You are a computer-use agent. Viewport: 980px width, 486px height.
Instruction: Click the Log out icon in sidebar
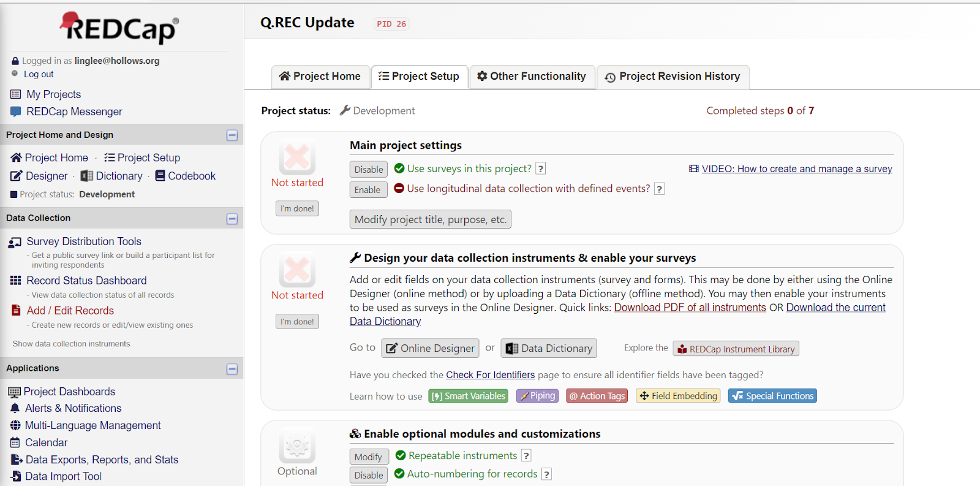pos(15,74)
